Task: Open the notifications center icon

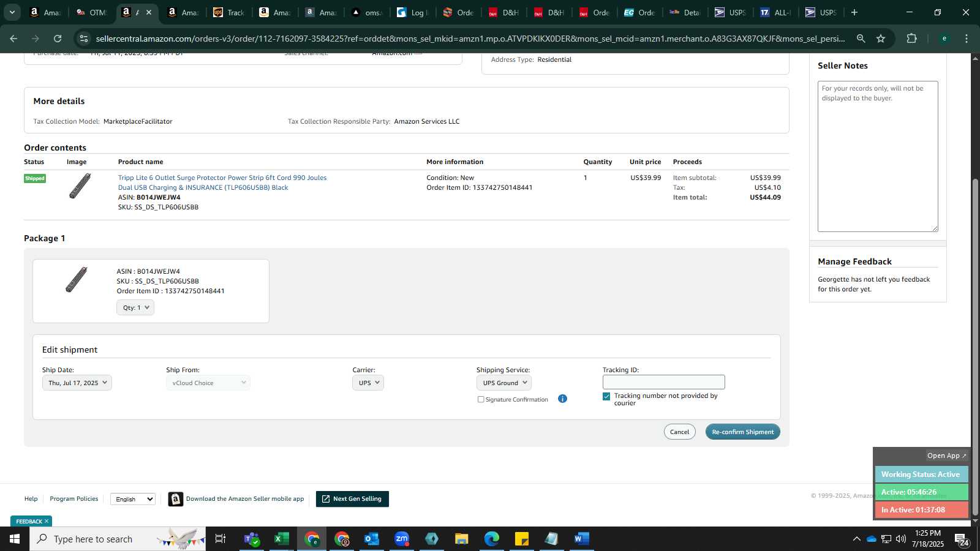Action: click(x=962, y=539)
